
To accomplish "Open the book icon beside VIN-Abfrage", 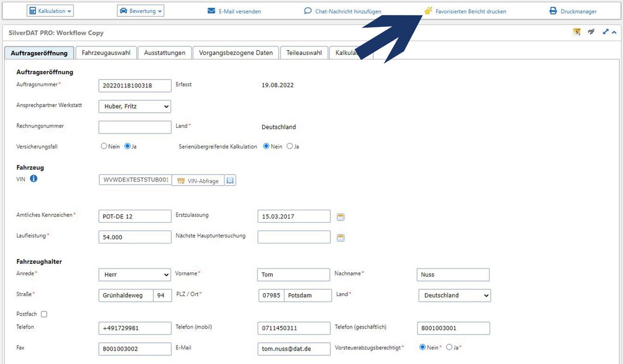I will [230, 180].
